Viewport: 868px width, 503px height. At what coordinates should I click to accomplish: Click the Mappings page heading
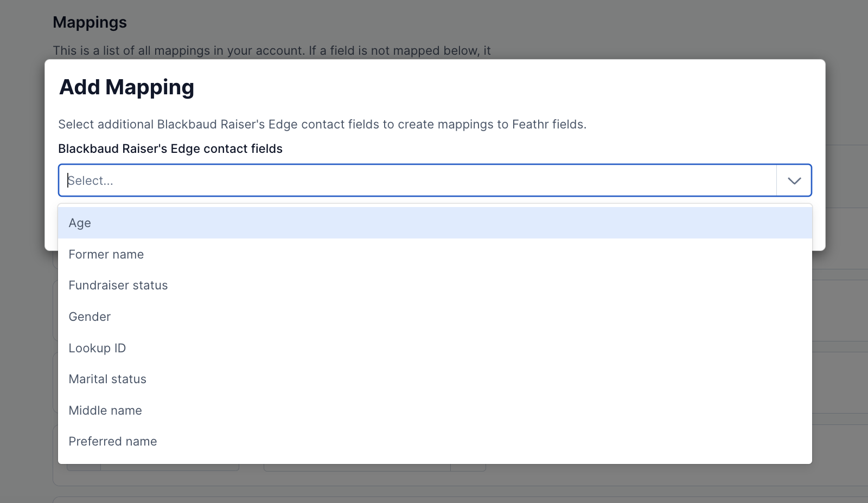point(90,22)
